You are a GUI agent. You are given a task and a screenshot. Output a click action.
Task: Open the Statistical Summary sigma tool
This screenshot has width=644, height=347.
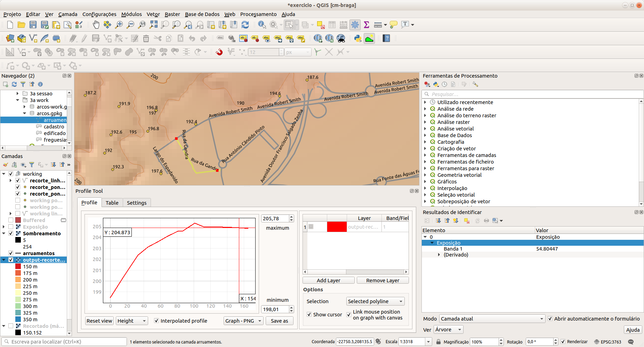click(366, 25)
